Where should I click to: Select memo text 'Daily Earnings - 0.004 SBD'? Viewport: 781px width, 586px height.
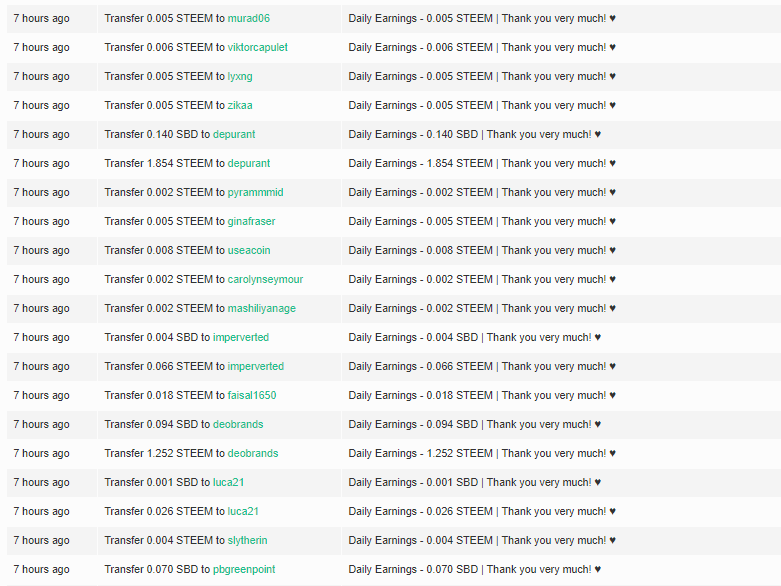413,337
